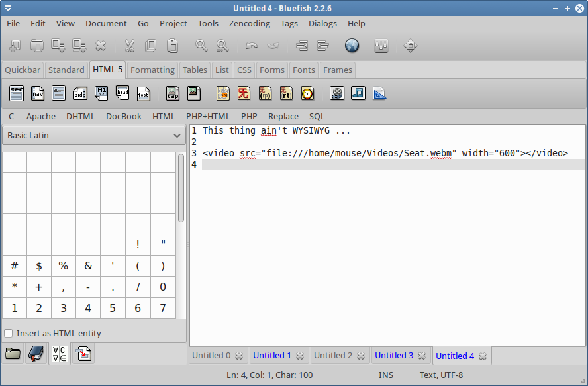Open the DocBook snippets menu
The height and width of the screenshot is (386, 588).
click(x=123, y=117)
